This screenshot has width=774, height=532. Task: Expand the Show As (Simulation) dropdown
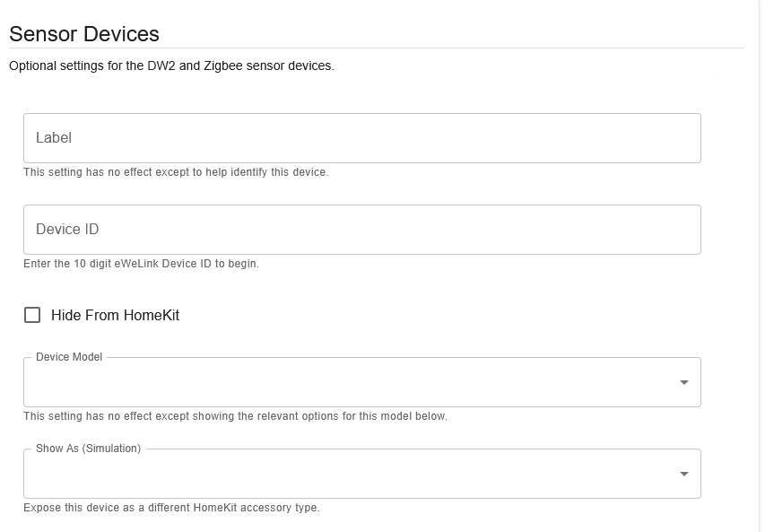tap(350, 475)
